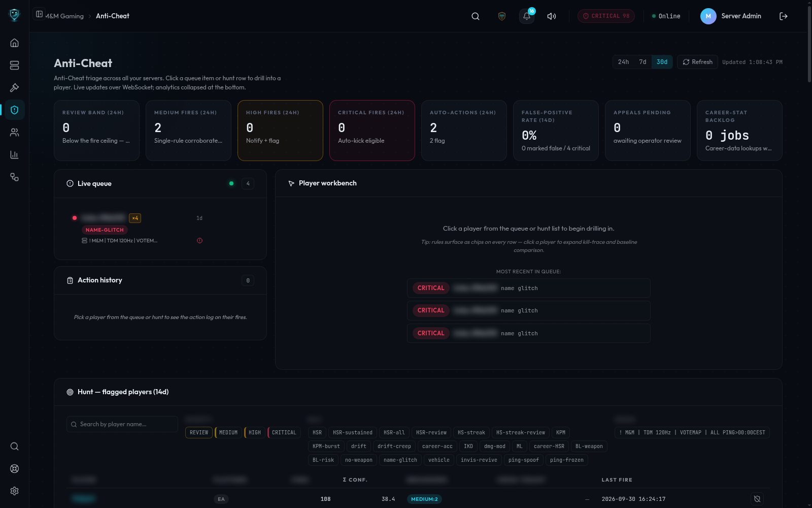Screen dimensions: 812x508
Task: Open the Players icon in sidebar
Action: point(14,132)
